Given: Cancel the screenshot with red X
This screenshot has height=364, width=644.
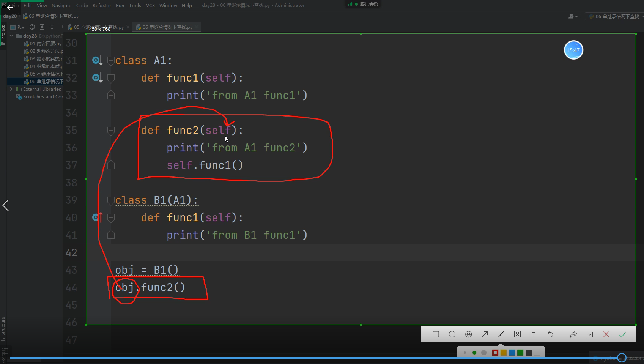Looking at the screenshot, I should 606,334.
